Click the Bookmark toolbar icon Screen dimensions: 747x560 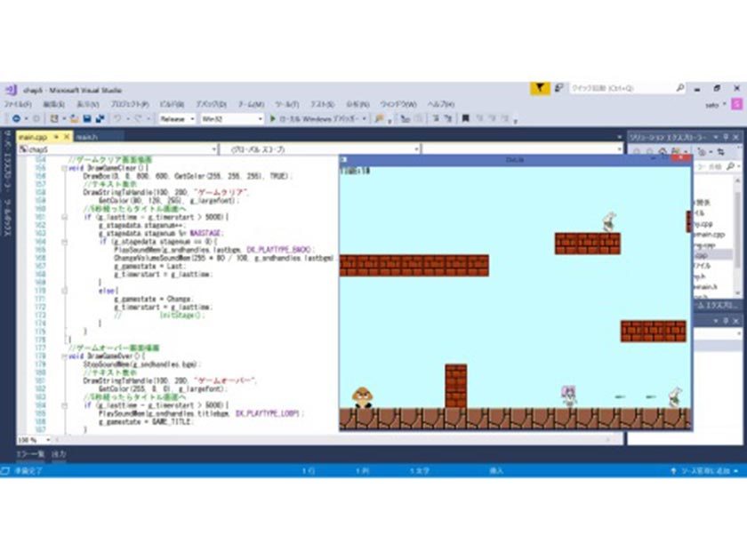click(465, 118)
